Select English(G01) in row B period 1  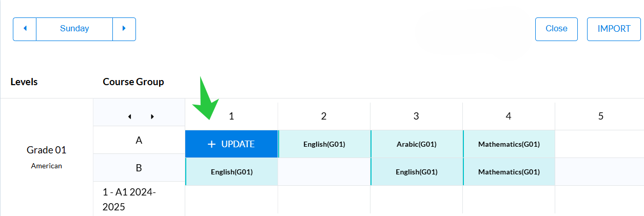pos(231,172)
